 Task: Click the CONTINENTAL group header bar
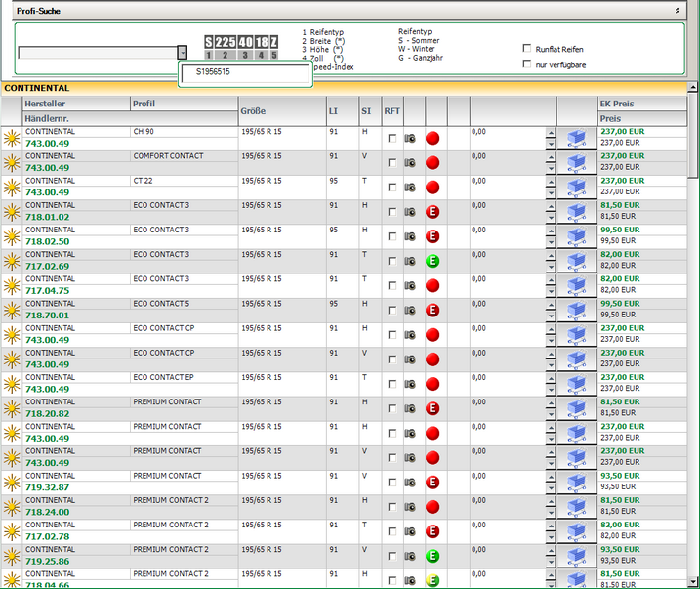coord(345,88)
